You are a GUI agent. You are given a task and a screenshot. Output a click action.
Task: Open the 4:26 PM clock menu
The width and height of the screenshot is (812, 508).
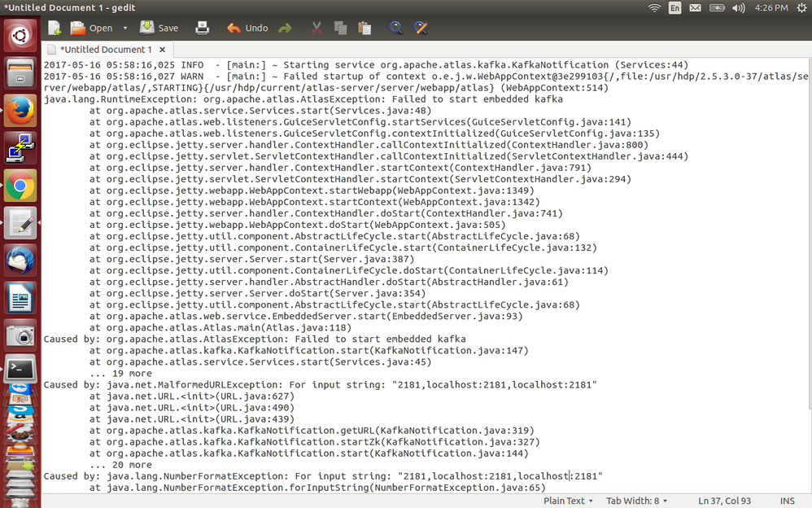(x=771, y=8)
